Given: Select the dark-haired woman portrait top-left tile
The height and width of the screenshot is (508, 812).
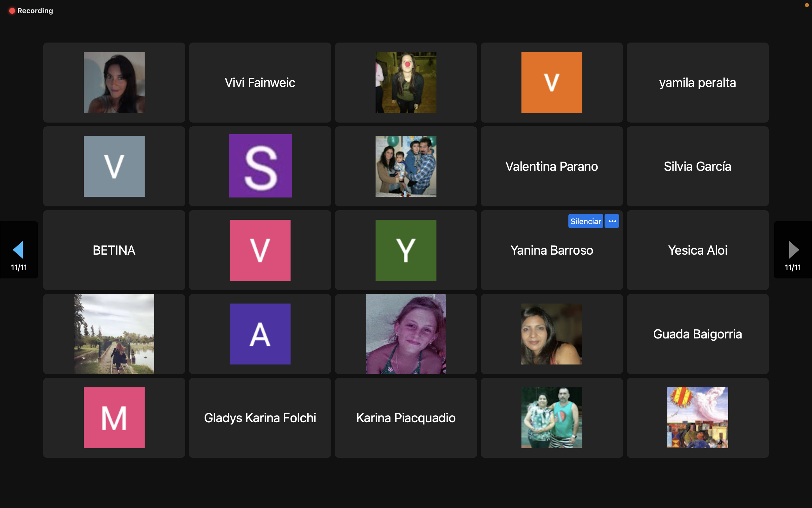Looking at the screenshot, I should [x=114, y=82].
